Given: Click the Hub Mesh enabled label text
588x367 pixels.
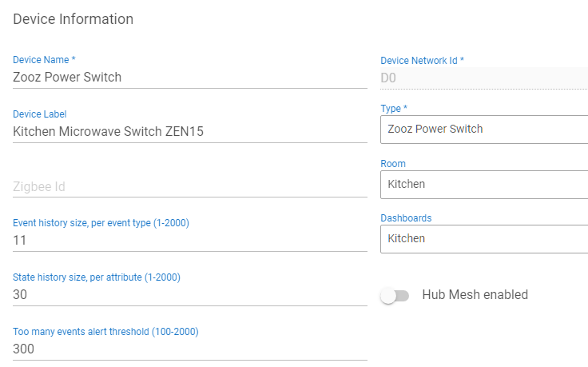Looking at the screenshot, I should [475, 295].
